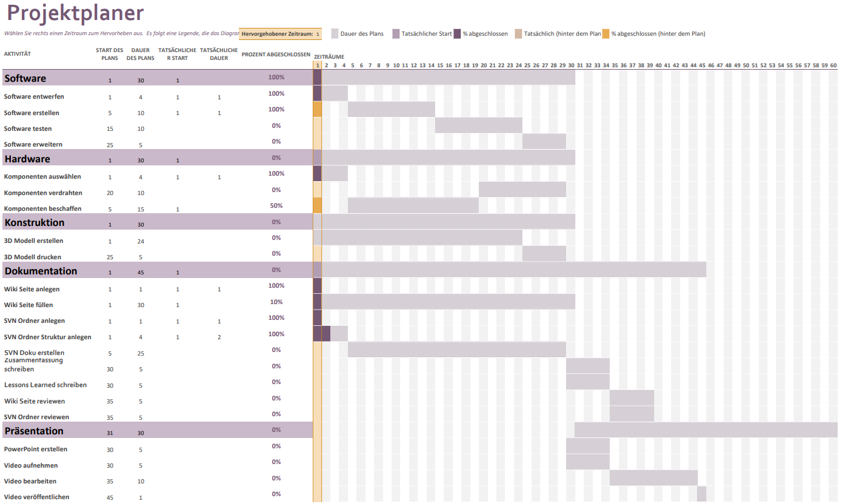Click the 'Hervorgehobener Zeitraum' value field

point(317,34)
